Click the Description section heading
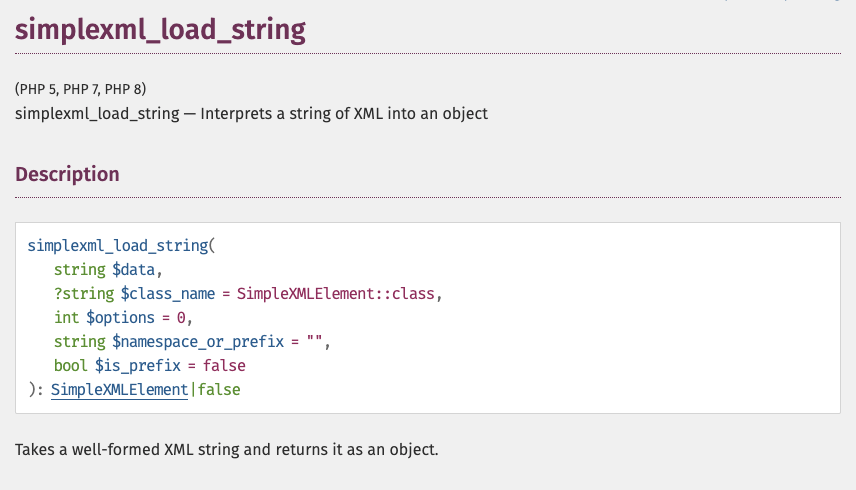 (x=67, y=174)
